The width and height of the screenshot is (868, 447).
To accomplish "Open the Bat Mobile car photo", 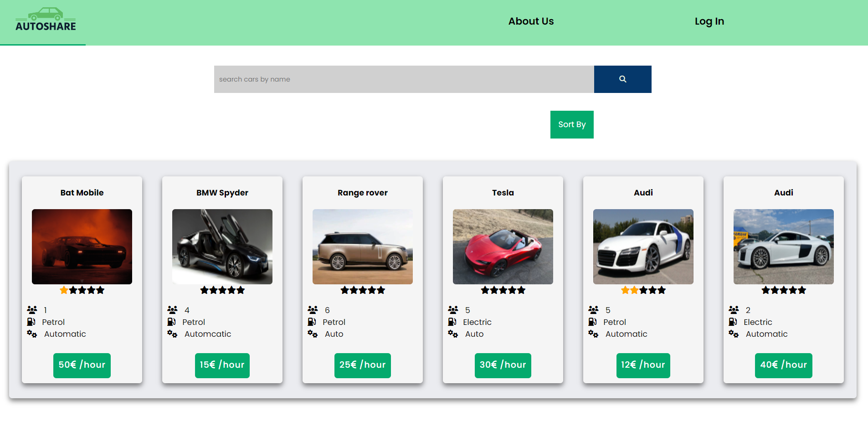I will coord(82,247).
